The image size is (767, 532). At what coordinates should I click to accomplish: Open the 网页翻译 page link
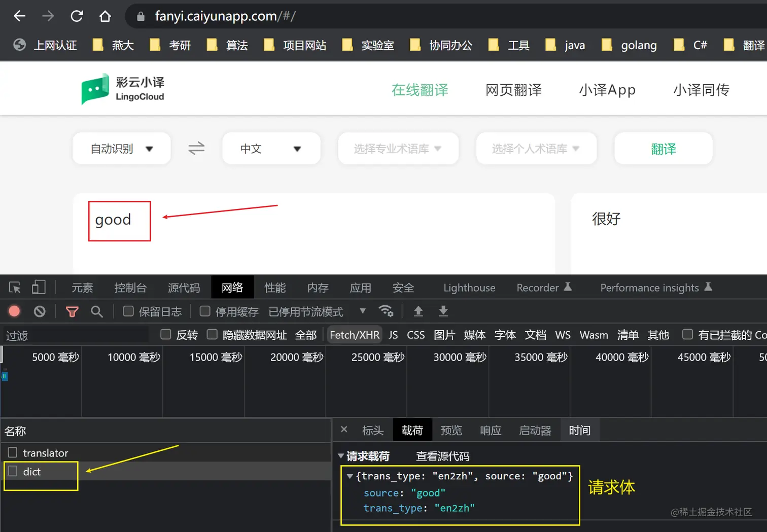[x=513, y=90]
